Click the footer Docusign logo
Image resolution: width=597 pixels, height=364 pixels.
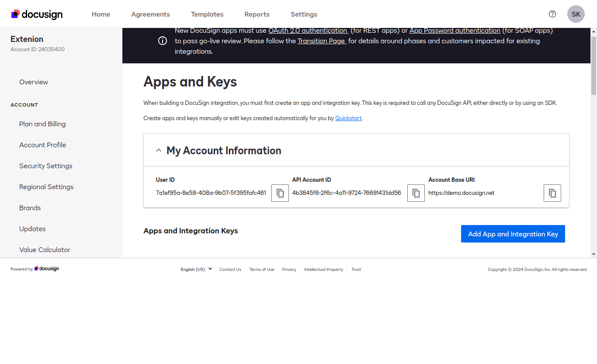[x=47, y=269]
